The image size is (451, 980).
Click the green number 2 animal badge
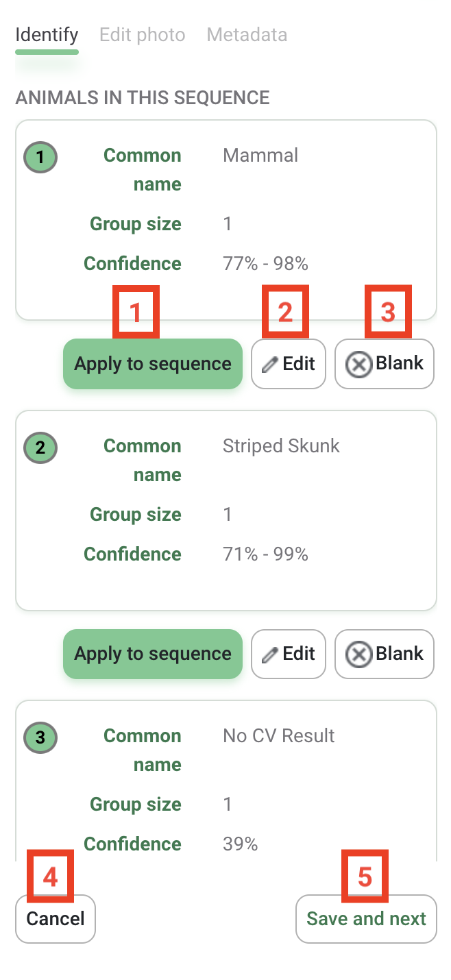pyautogui.click(x=40, y=448)
